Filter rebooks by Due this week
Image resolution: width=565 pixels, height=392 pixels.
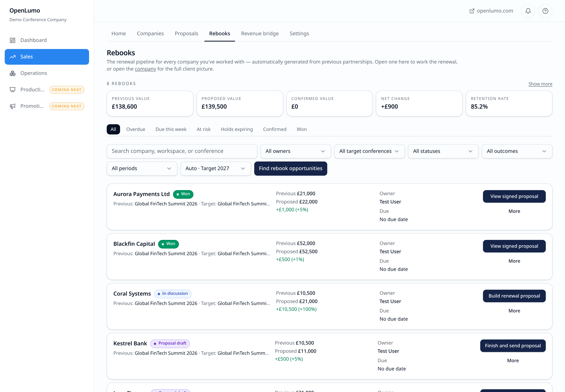171,129
